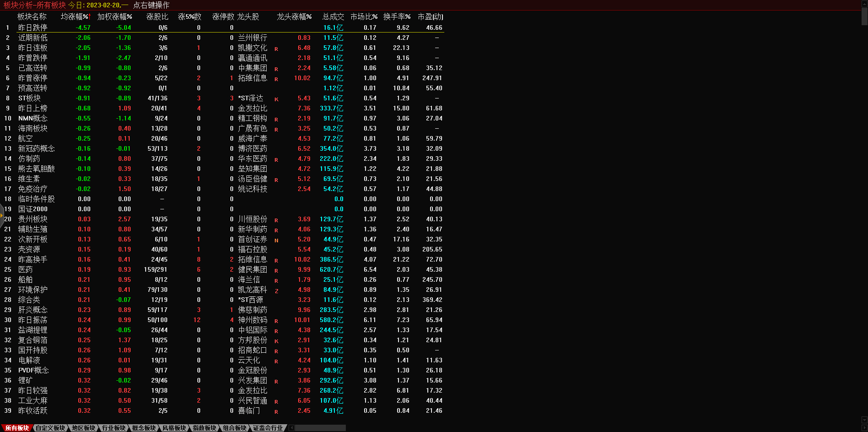The height and width of the screenshot is (432, 868).
Task: Select the 昨日跌停 sector row
Action: tap(33, 27)
